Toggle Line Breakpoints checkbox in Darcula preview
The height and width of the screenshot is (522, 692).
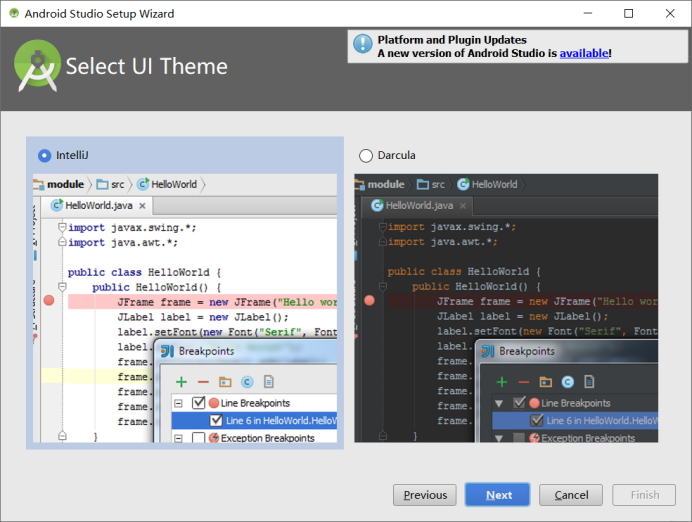click(x=519, y=402)
